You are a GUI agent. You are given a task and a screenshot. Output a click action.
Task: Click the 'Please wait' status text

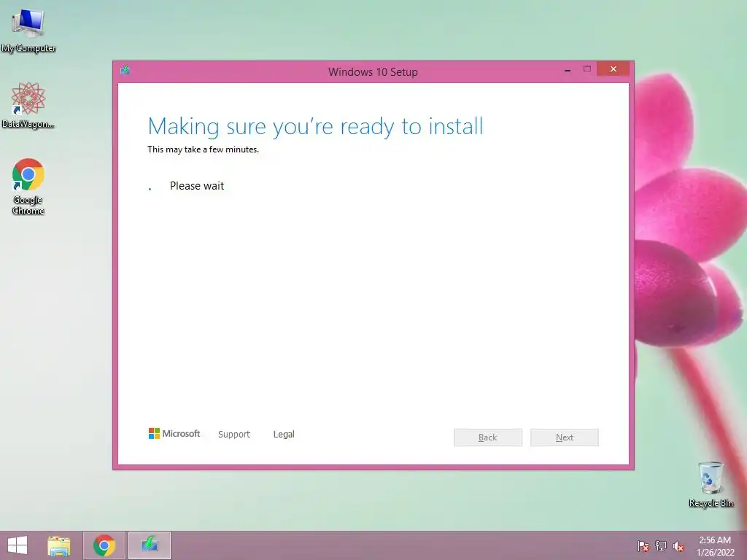[x=197, y=186]
